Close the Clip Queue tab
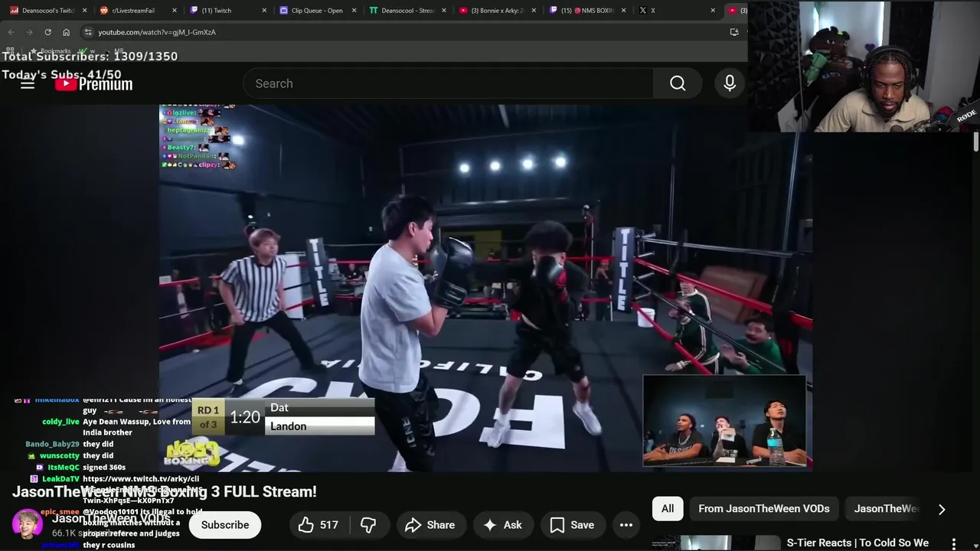 (354, 11)
